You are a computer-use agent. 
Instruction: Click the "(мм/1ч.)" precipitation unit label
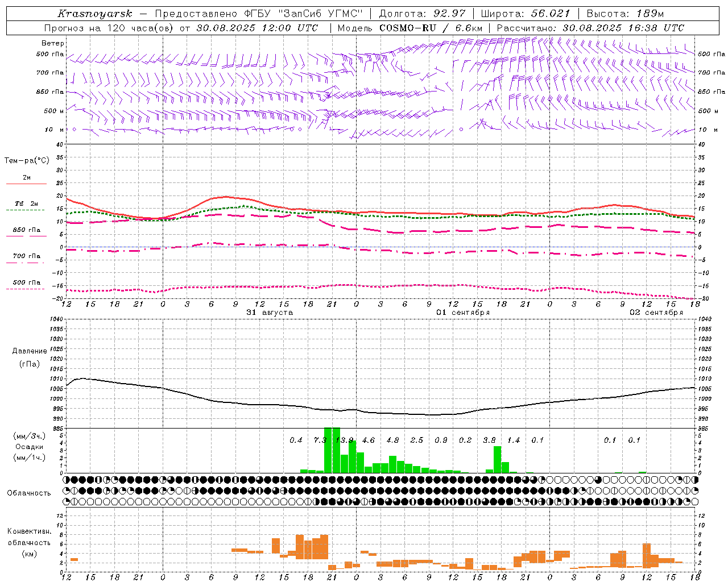[30, 458]
